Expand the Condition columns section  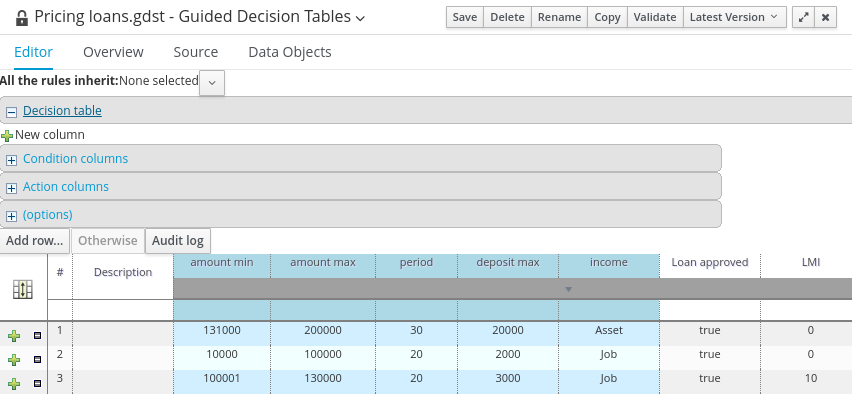(x=11, y=160)
